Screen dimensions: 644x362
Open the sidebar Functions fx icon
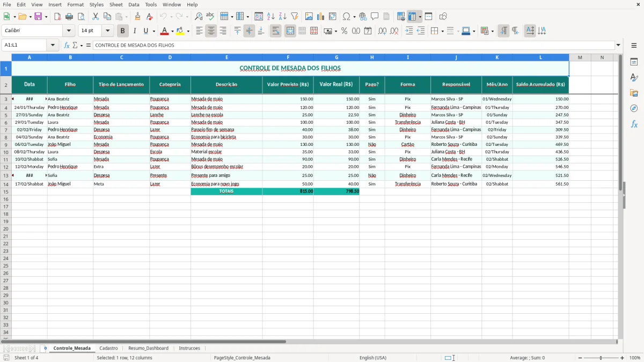(x=634, y=124)
